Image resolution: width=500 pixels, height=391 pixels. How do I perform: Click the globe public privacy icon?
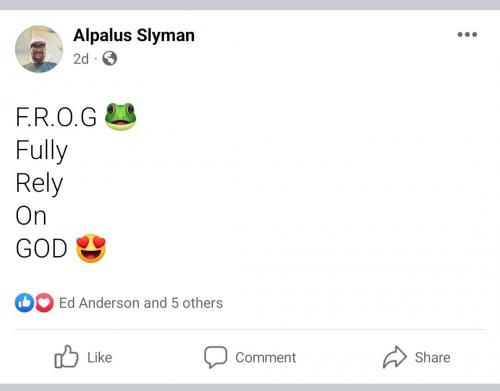point(110,59)
